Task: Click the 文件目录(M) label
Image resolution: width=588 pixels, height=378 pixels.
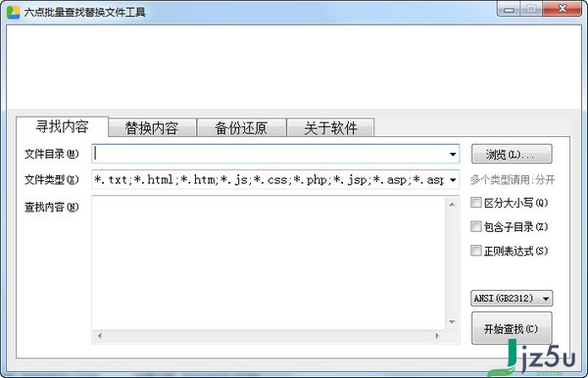Action: [52, 154]
